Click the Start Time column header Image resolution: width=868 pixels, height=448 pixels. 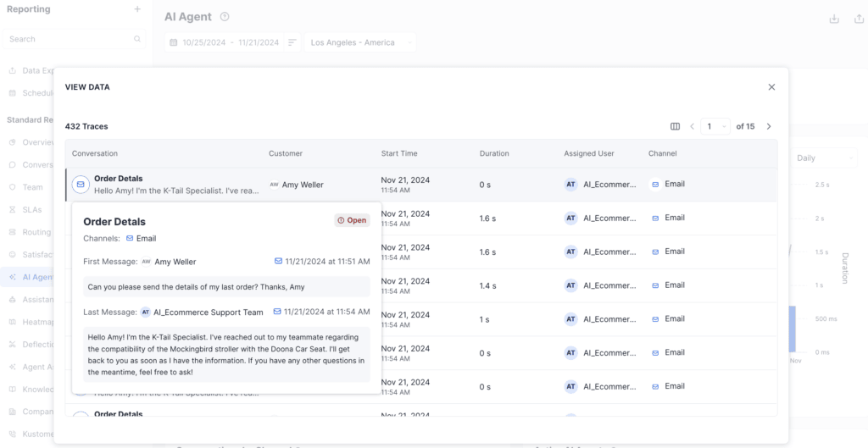(398, 153)
